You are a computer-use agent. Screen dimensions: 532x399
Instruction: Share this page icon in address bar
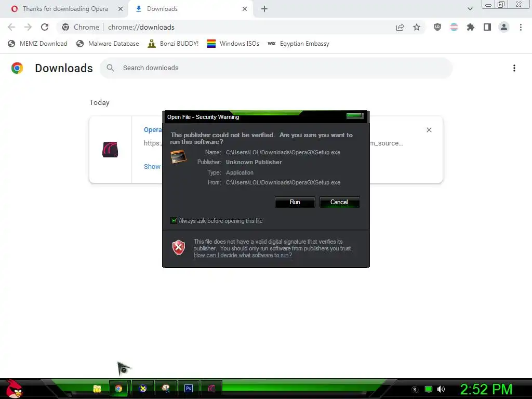coord(400,27)
